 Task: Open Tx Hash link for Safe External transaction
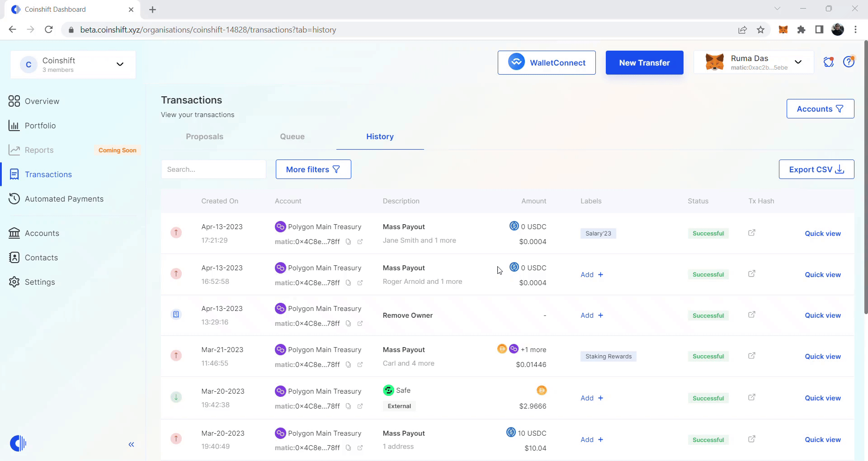[x=751, y=397]
